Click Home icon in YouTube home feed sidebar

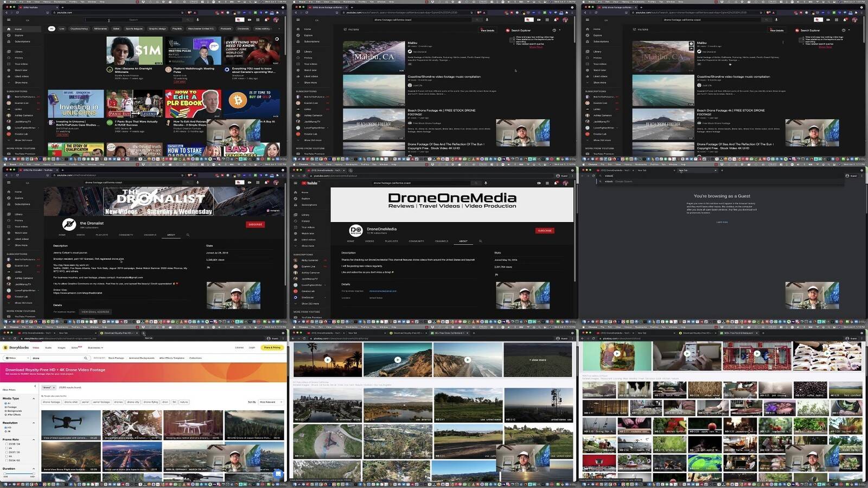point(8,29)
